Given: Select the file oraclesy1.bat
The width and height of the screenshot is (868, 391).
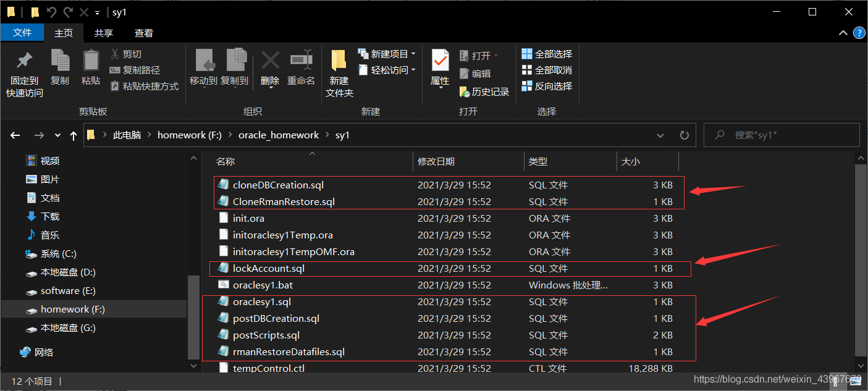Looking at the screenshot, I should pos(263,285).
